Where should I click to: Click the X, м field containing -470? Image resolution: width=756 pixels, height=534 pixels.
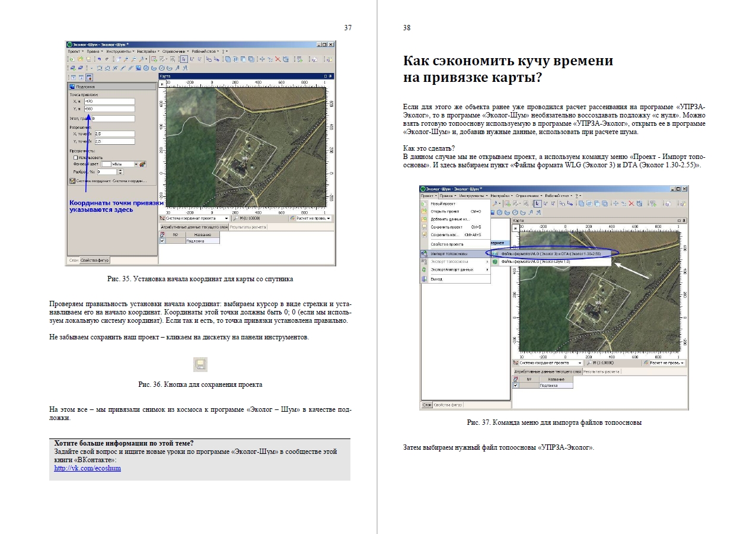(x=110, y=101)
